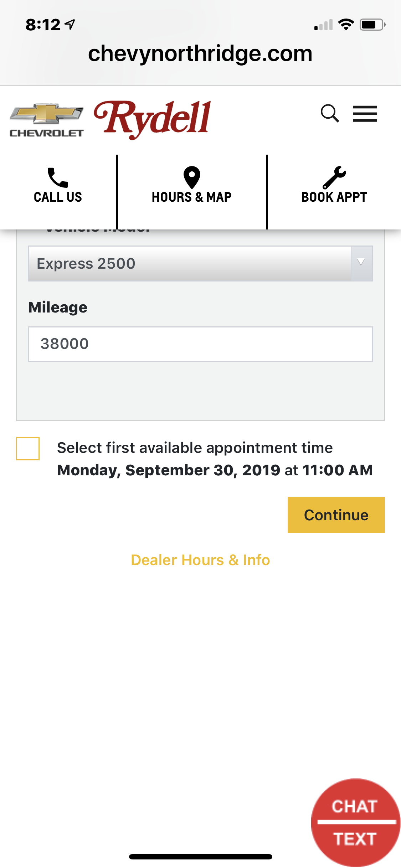Tap the map pin icon
401x868 pixels.
(x=192, y=177)
